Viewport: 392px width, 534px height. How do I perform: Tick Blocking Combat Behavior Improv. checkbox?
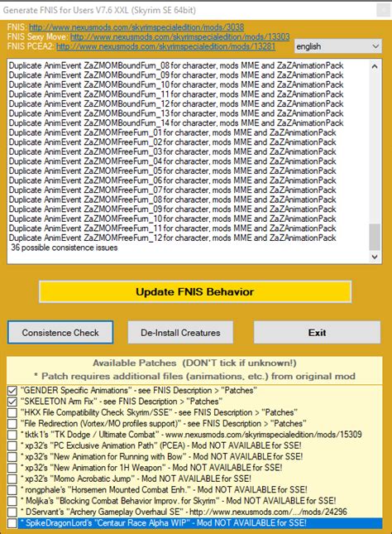12,501
